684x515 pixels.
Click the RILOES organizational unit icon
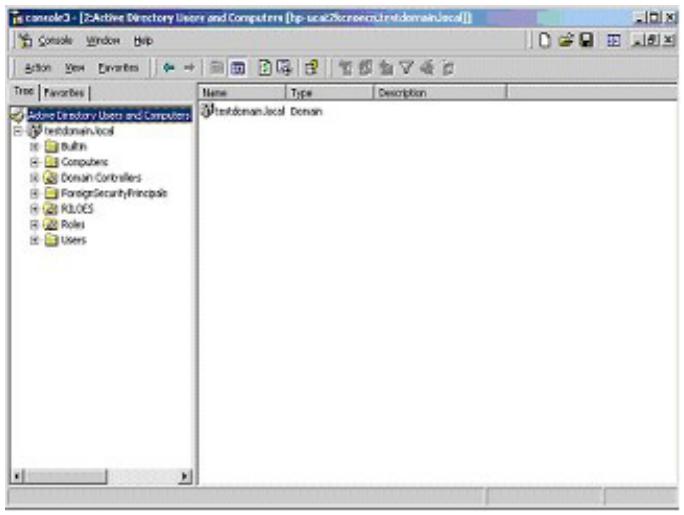point(51,209)
